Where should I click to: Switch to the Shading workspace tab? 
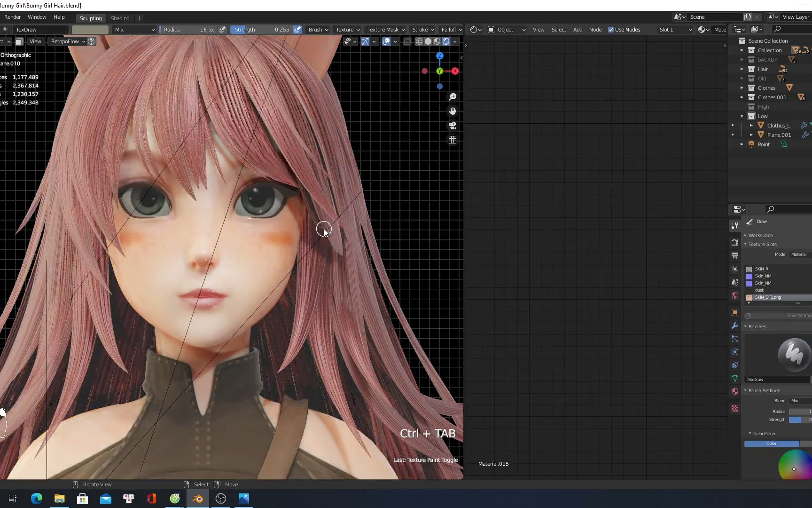point(120,18)
